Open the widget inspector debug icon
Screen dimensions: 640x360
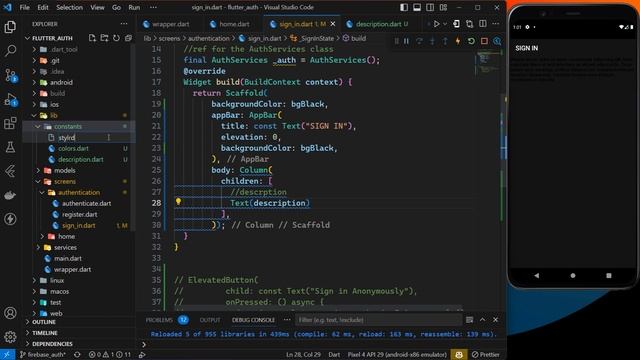tap(497, 41)
